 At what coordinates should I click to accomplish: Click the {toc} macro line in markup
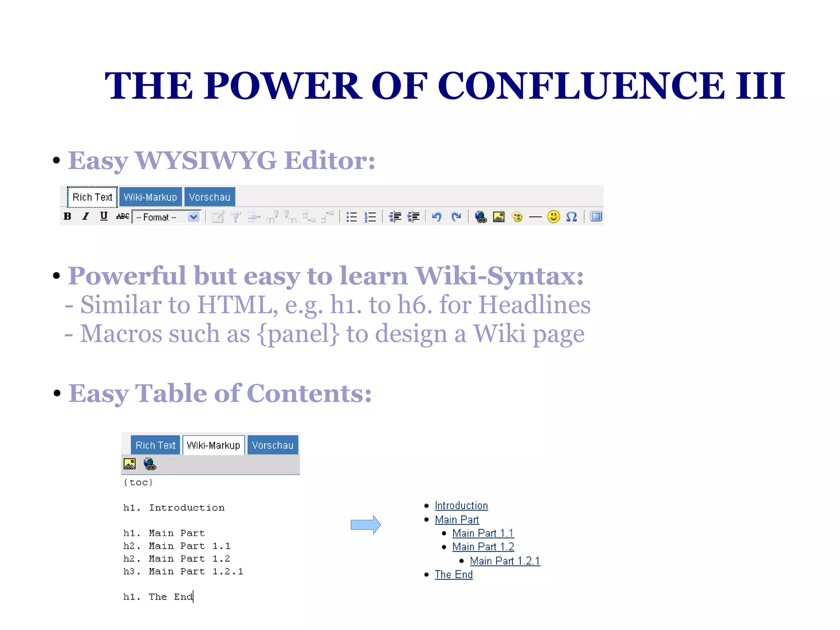(x=138, y=482)
